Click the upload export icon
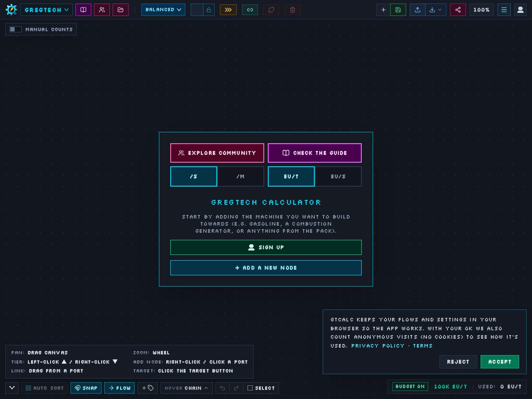532x399 pixels. (418, 10)
